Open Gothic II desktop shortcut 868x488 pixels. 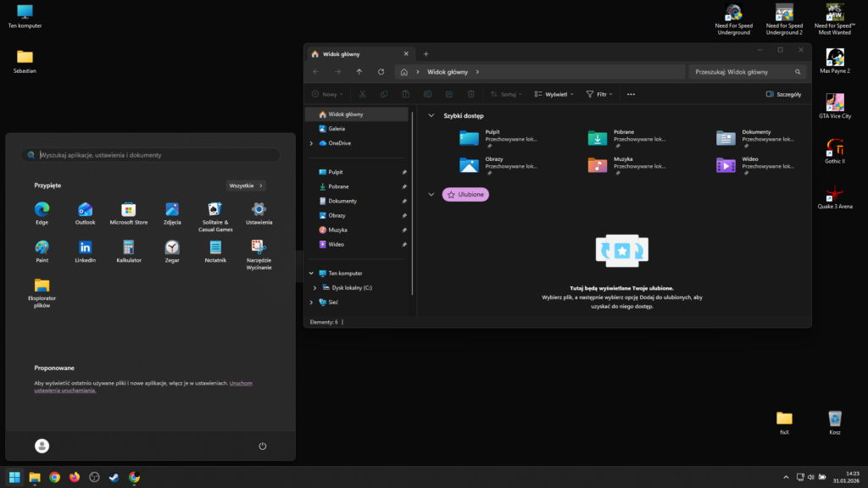[x=834, y=150]
